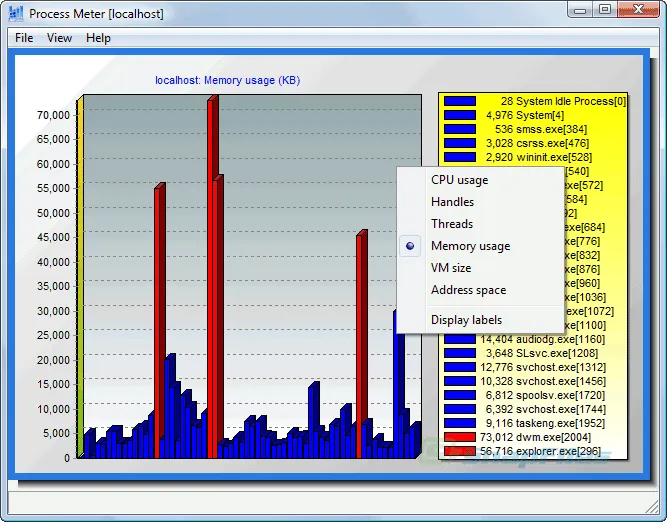This screenshot has height=522, width=667.
Task: Select the Memory usage radio option
Action: pyautogui.click(x=480, y=246)
